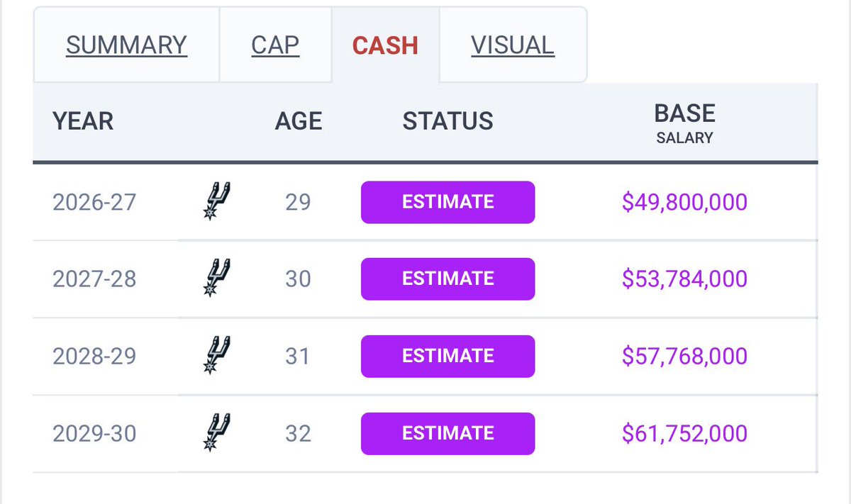Select the CASH tab
851x504 pixels.
385,45
